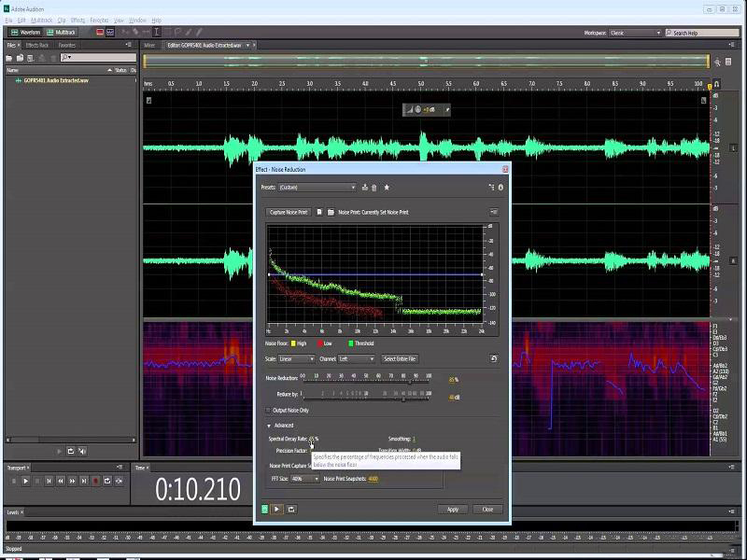Screen dimensions: 747x560
Task: Open the Channel dropdown set to Left
Action: (357, 359)
